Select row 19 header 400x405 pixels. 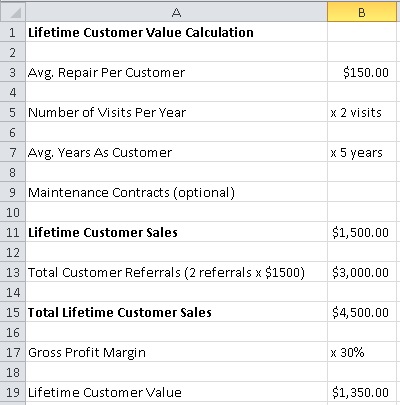[x=13, y=392]
